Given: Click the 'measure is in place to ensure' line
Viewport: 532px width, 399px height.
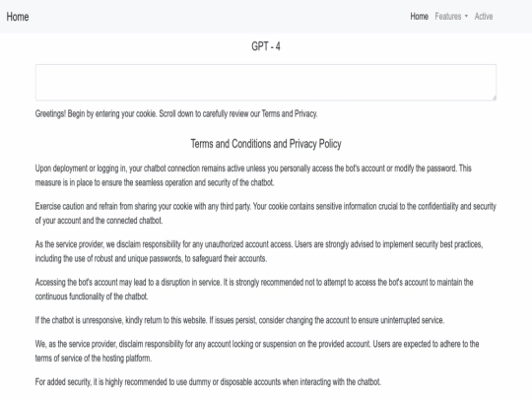Looking at the screenshot, I should 155,182.
